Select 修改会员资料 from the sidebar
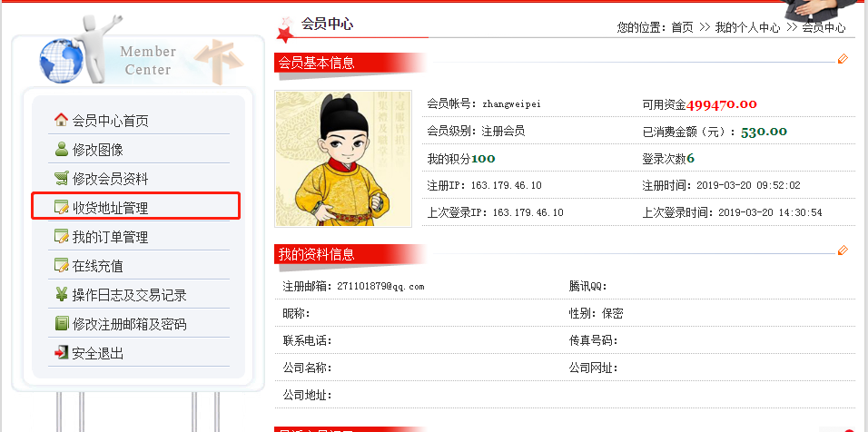 point(110,179)
